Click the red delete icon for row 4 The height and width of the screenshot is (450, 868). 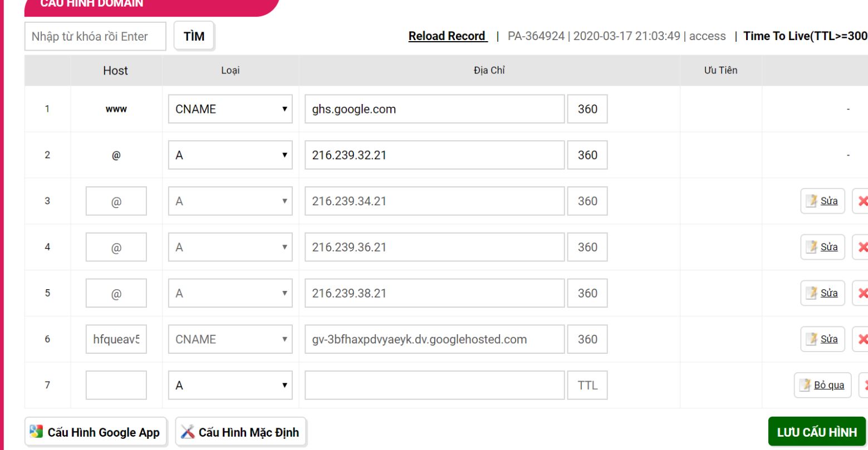(x=862, y=248)
